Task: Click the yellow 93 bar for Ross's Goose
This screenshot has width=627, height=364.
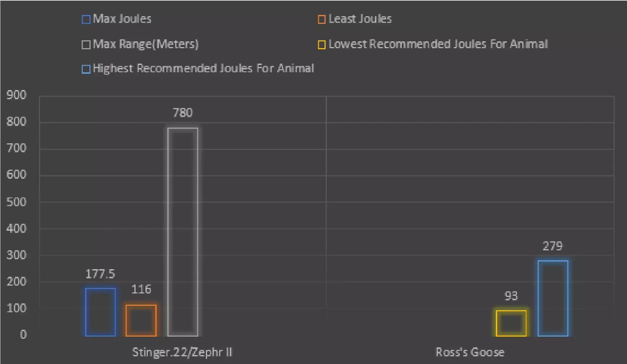Action: 511,323
